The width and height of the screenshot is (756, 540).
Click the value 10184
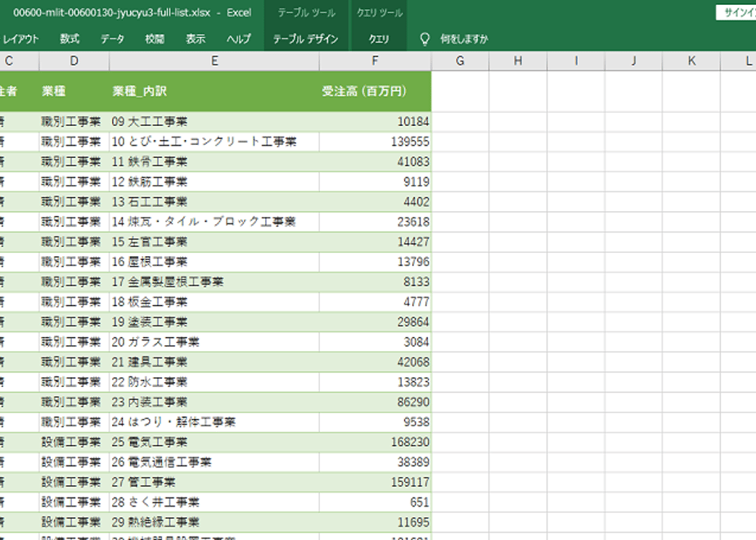pyautogui.click(x=413, y=121)
